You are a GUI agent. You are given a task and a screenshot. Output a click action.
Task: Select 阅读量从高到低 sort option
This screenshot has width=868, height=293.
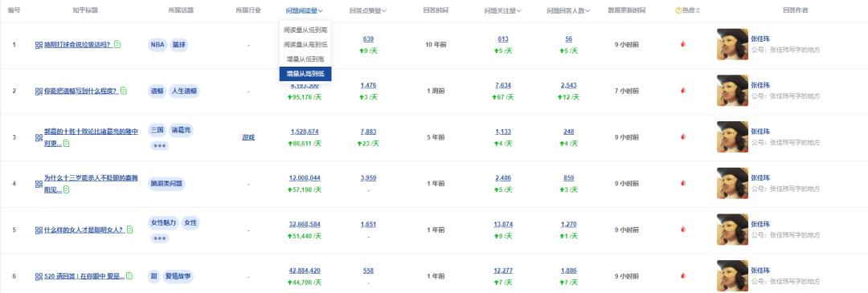(305, 44)
